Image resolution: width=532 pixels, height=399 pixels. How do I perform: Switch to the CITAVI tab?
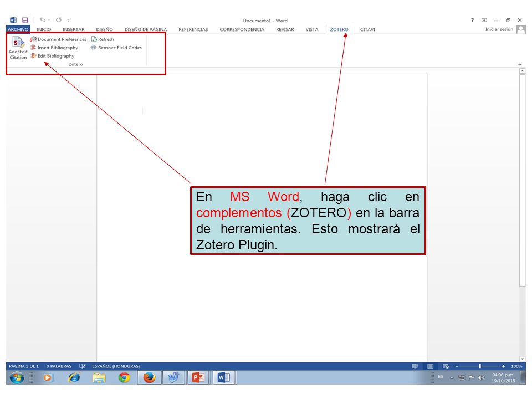pos(367,29)
